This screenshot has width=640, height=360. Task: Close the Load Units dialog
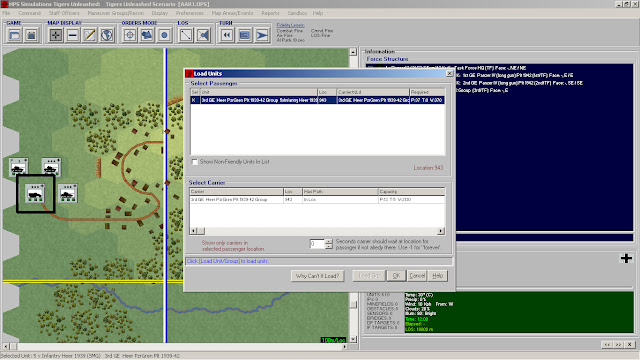tap(449, 73)
